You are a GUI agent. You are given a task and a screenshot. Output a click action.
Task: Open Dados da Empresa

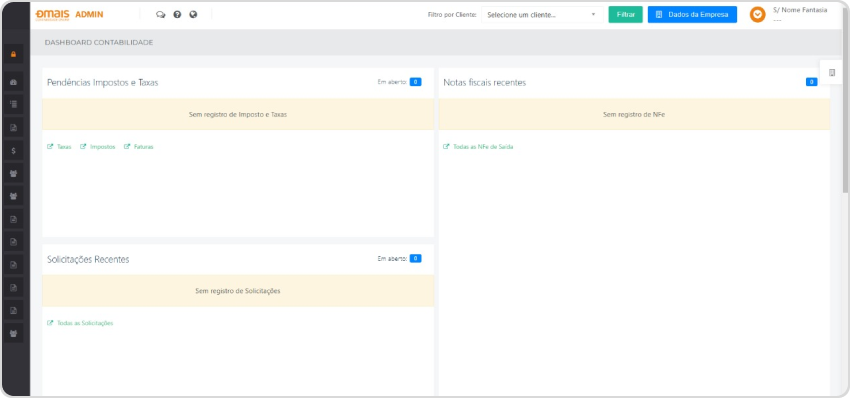pos(692,15)
